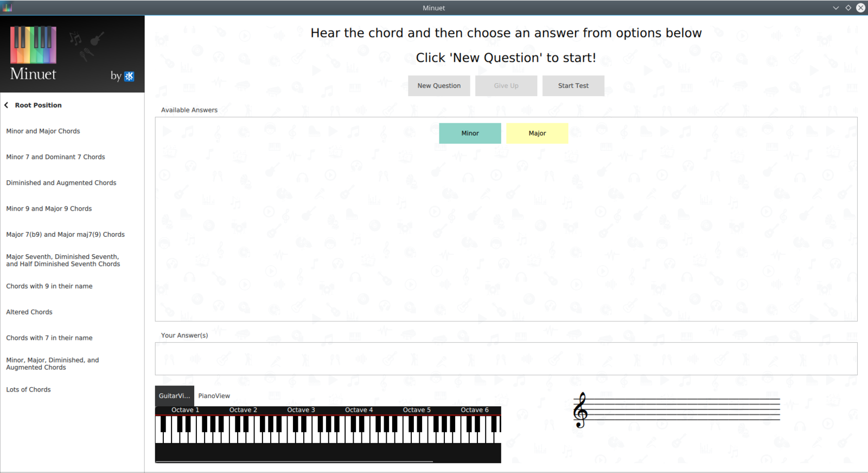Click the Minuet piano logo
The height and width of the screenshot is (473, 868).
[33, 45]
